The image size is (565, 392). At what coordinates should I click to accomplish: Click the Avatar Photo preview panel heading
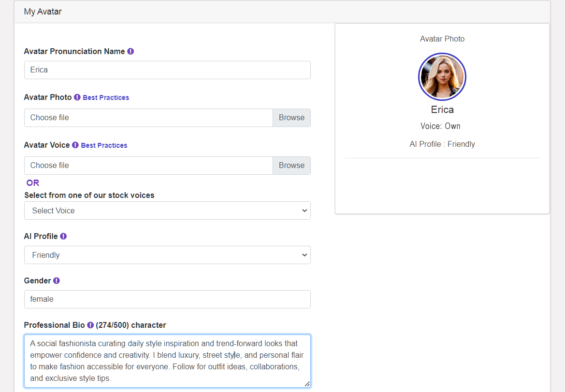(442, 39)
